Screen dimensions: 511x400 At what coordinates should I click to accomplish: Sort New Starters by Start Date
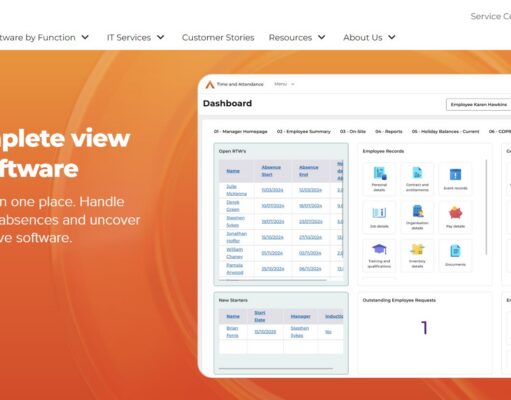pyautogui.click(x=260, y=316)
